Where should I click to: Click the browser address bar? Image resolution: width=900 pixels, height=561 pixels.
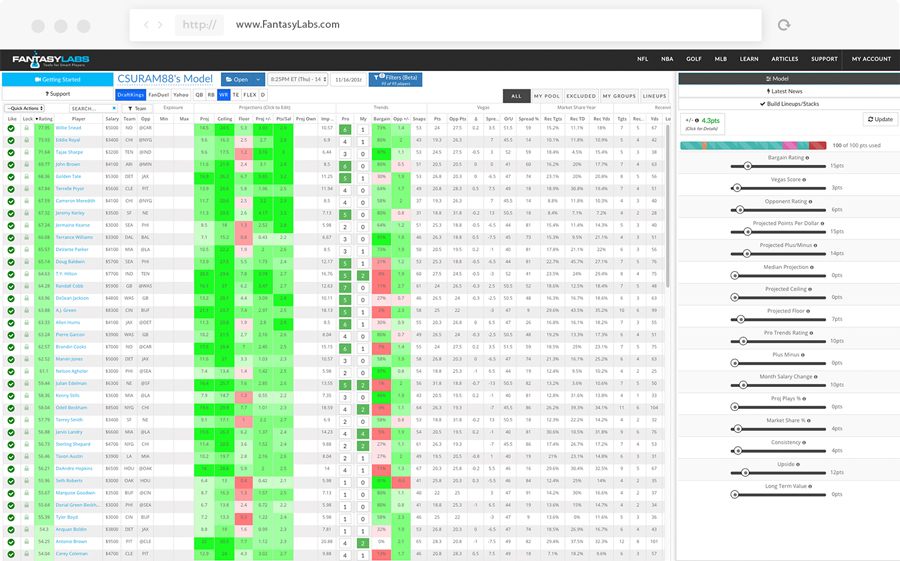(445, 25)
